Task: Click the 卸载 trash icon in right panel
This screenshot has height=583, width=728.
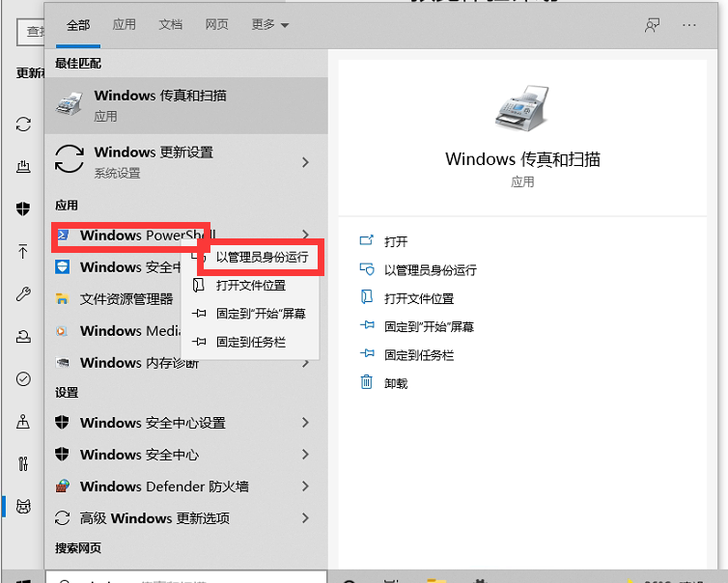Action: (x=366, y=383)
